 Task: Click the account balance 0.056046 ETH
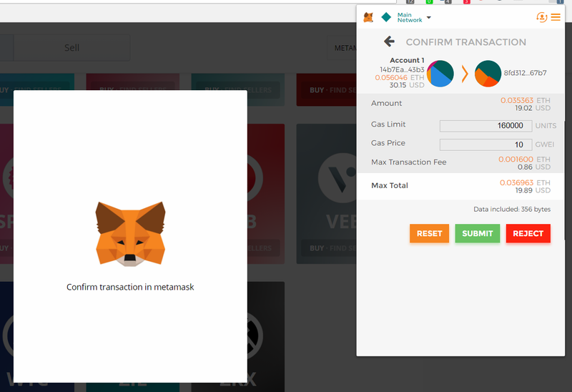(400, 77)
